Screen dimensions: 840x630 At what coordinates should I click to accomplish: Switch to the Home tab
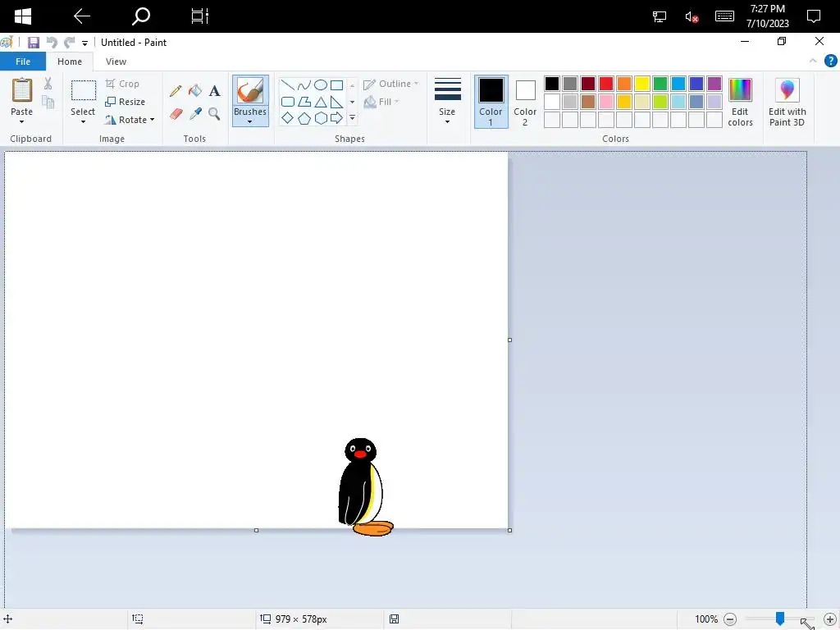click(70, 62)
